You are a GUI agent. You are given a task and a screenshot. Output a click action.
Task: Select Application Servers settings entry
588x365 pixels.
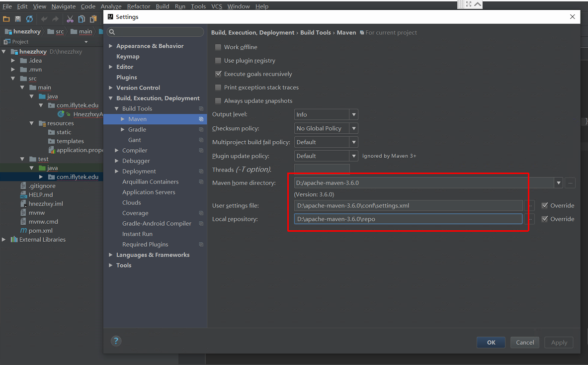[x=149, y=192]
